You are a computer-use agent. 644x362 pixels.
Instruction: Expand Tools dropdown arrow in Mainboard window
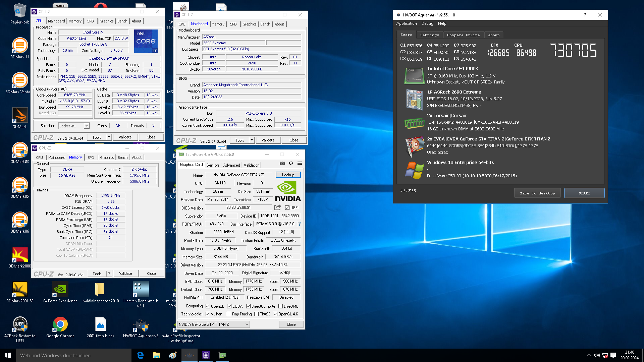point(252,140)
